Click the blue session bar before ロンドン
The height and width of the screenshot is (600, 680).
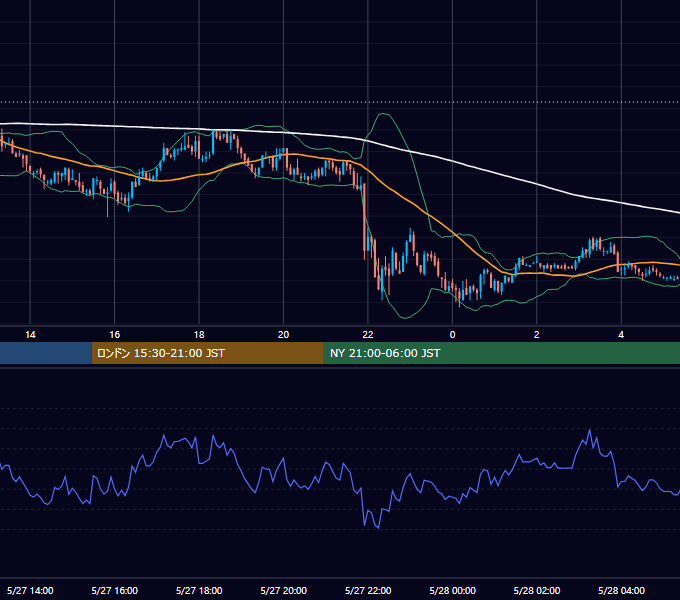(46, 353)
